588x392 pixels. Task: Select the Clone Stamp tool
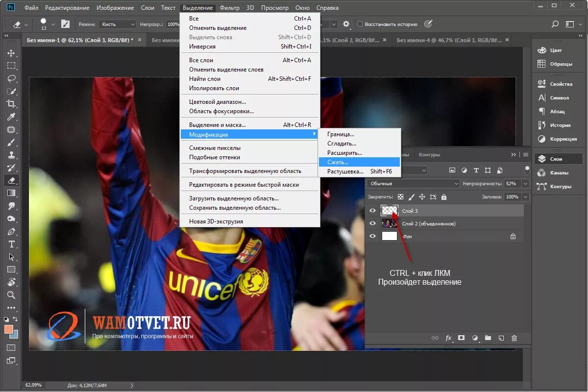pos(11,155)
